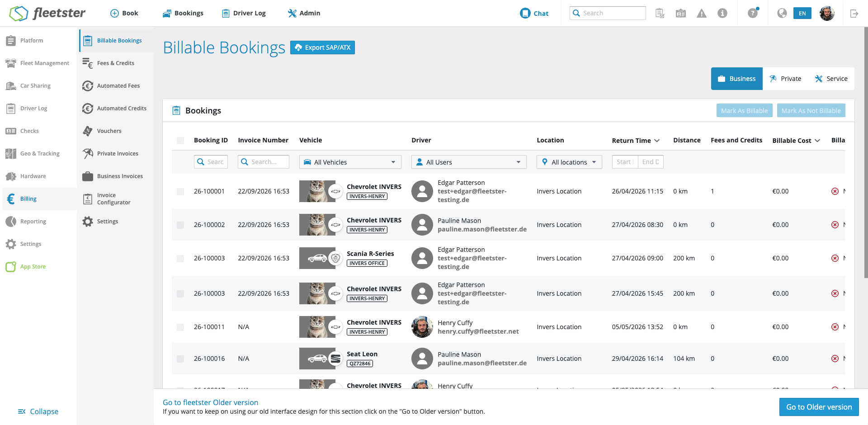Open Geo & Tracking in sidebar
Image resolution: width=868 pixels, height=425 pixels.
[x=38, y=154]
